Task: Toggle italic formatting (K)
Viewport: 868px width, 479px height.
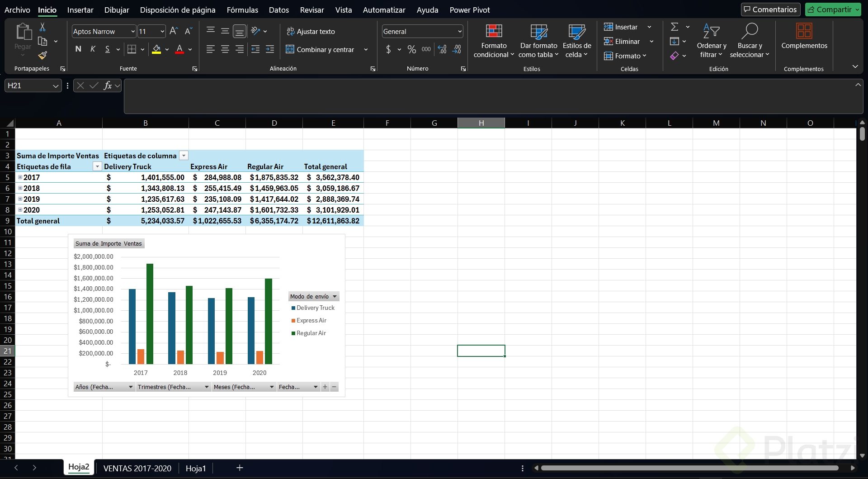Action: pyautogui.click(x=93, y=49)
